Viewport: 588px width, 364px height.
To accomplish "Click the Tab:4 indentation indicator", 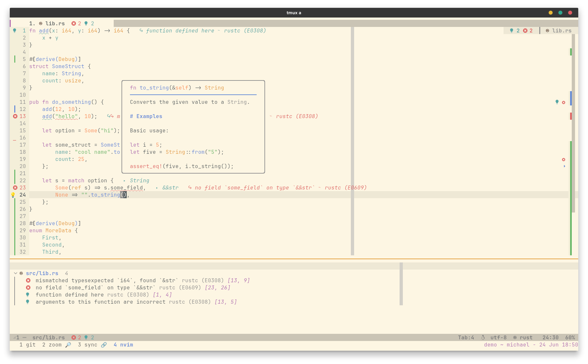I will click(466, 337).
